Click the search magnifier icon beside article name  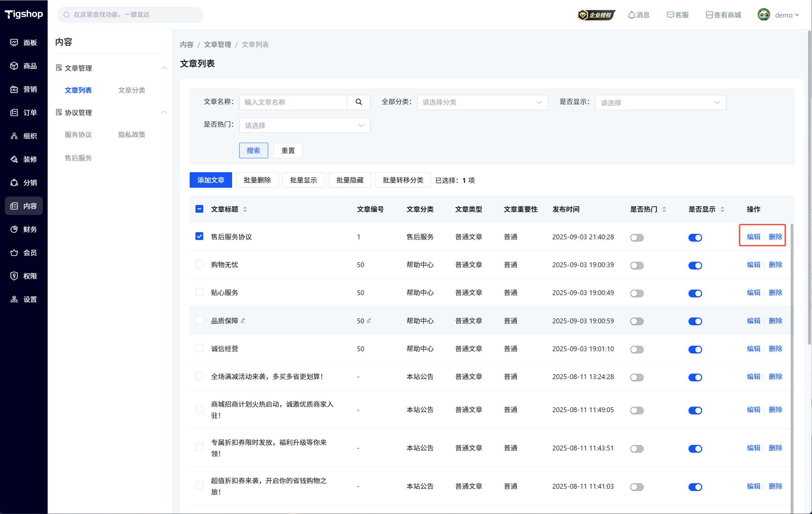click(359, 102)
